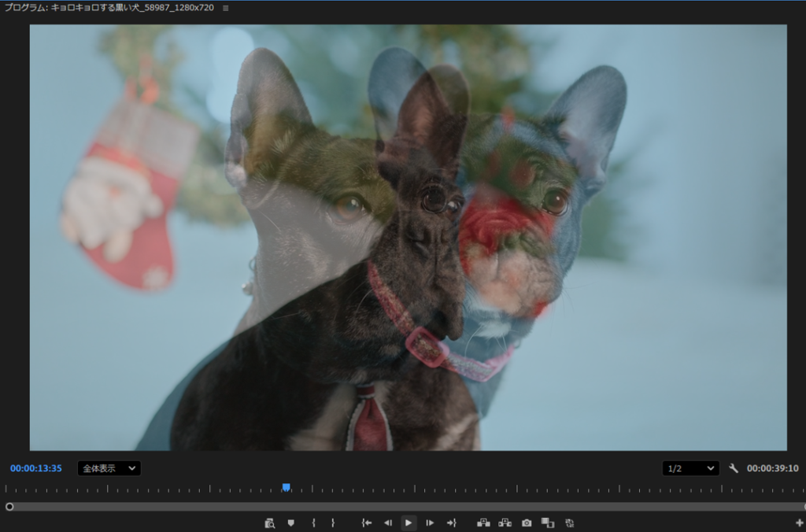The image size is (806, 532).
Task: Click the Lift button
Action: (483, 523)
